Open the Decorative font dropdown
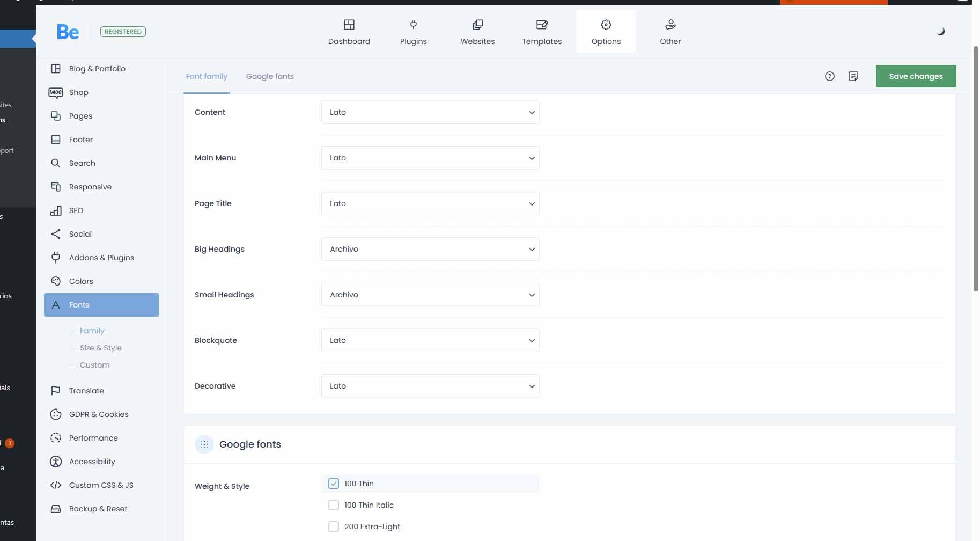 pos(430,386)
